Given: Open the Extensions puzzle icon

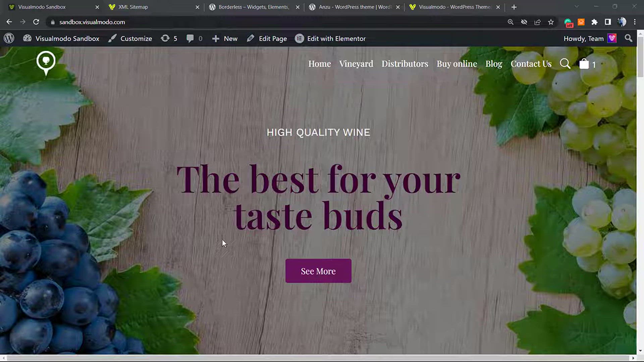Looking at the screenshot, I should pyautogui.click(x=594, y=22).
